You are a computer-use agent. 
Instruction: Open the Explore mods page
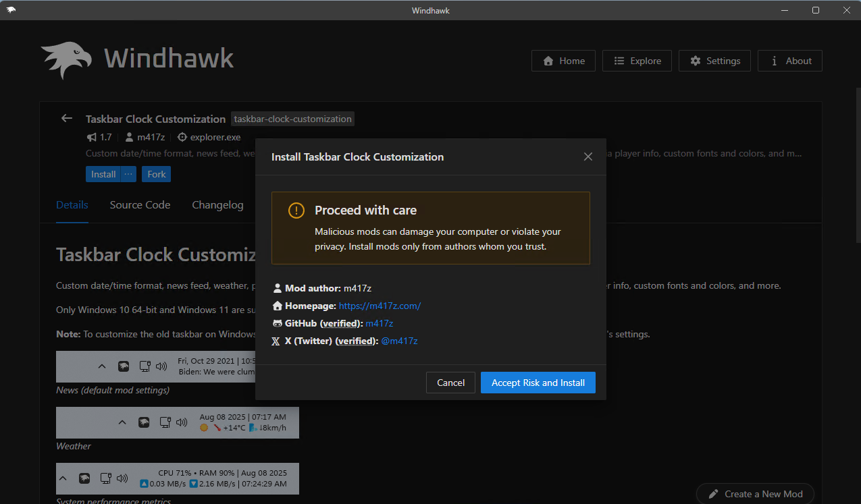pos(637,61)
